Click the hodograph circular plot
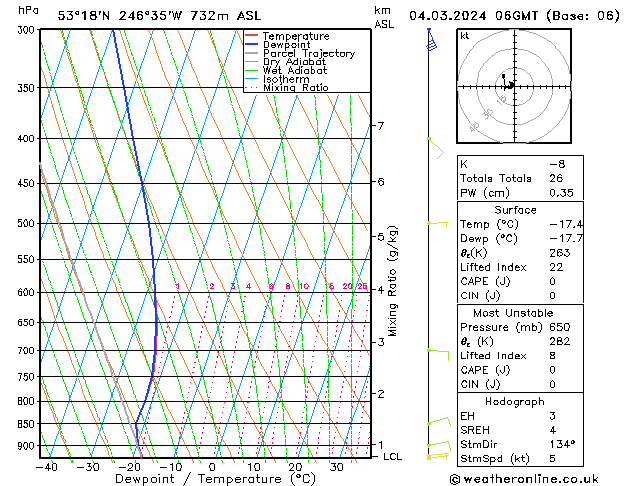 click(x=514, y=86)
